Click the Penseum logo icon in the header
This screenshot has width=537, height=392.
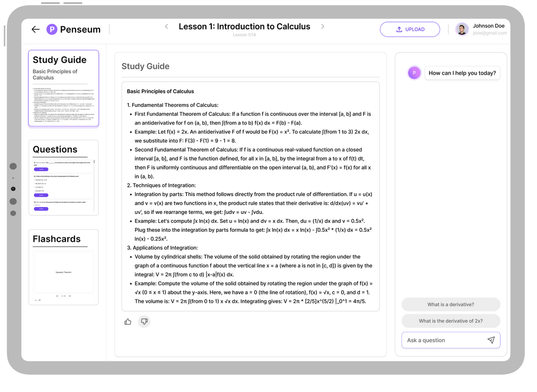tap(52, 29)
